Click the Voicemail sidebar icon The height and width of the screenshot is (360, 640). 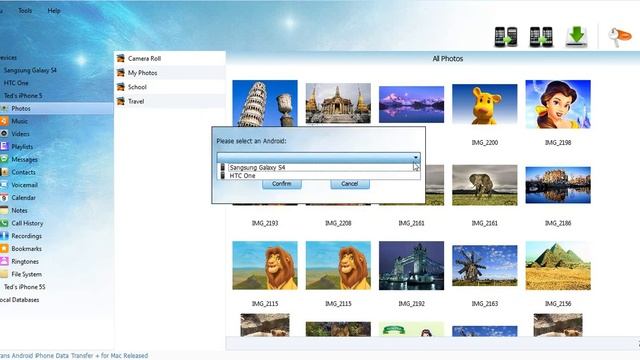(4, 185)
